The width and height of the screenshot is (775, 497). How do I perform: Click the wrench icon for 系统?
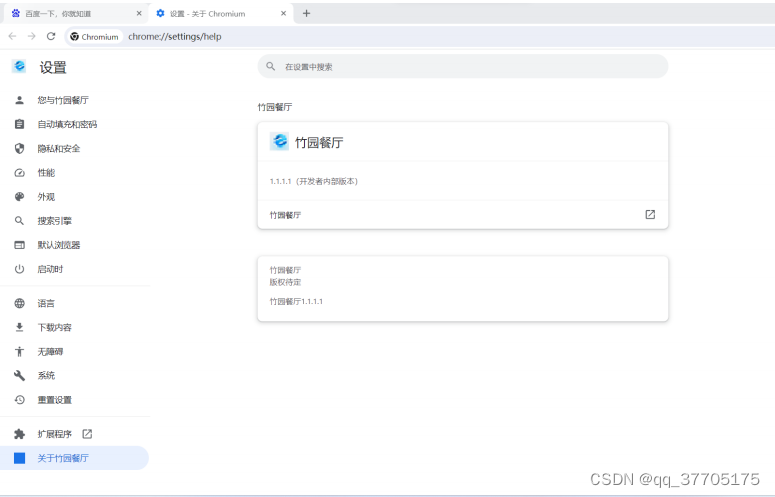pyautogui.click(x=19, y=376)
